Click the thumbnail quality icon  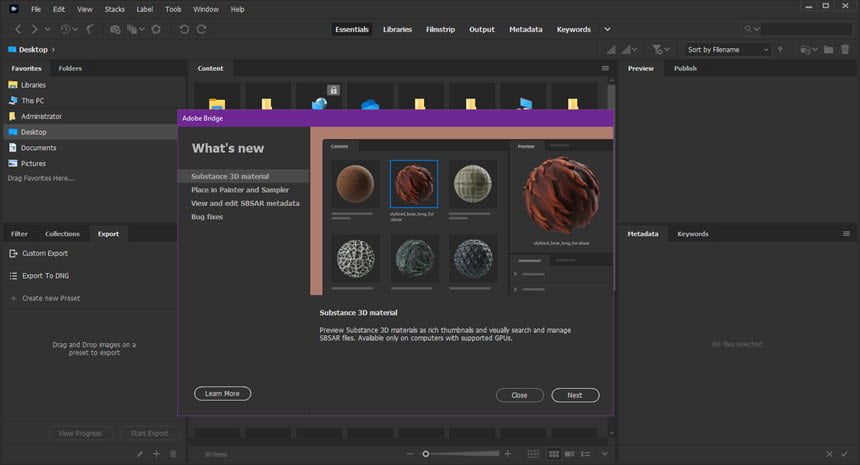tap(611, 49)
